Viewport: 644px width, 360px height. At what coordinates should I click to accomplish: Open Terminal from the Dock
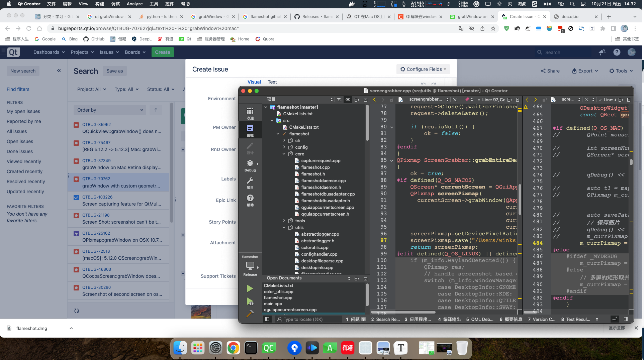(x=251, y=348)
